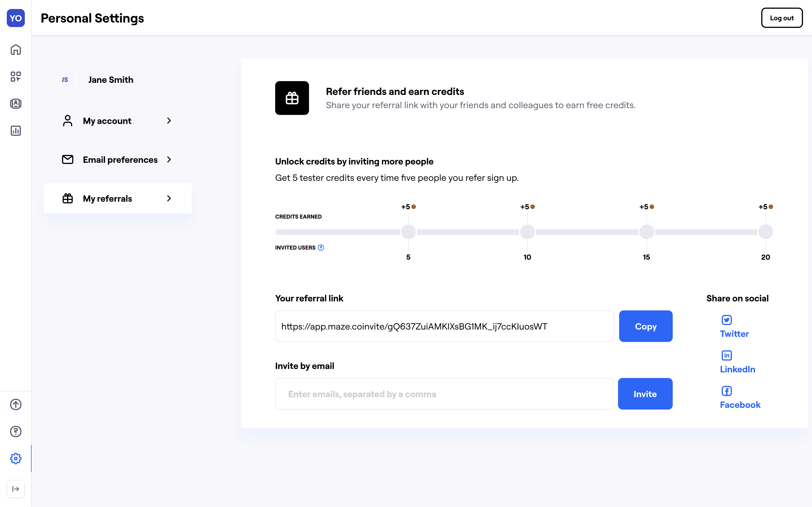This screenshot has height=507, width=812.
Task: Open the help question mark icon
Action: pyautogui.click(x=16, y=431)
